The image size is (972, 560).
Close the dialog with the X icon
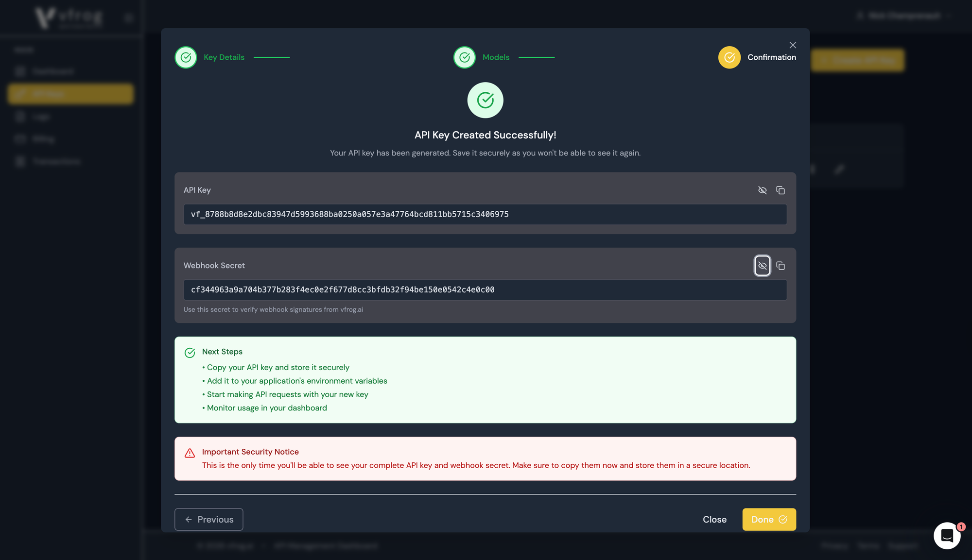(x=793, y=45)
